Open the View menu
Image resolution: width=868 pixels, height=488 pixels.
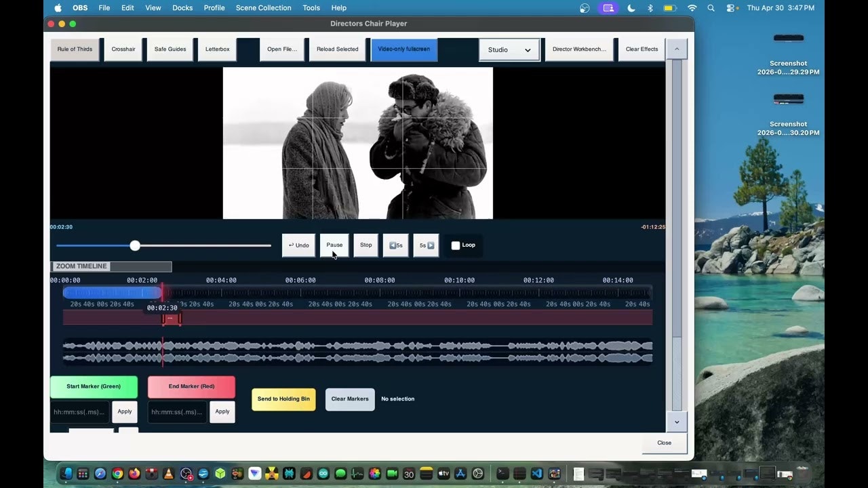point(153,8)
